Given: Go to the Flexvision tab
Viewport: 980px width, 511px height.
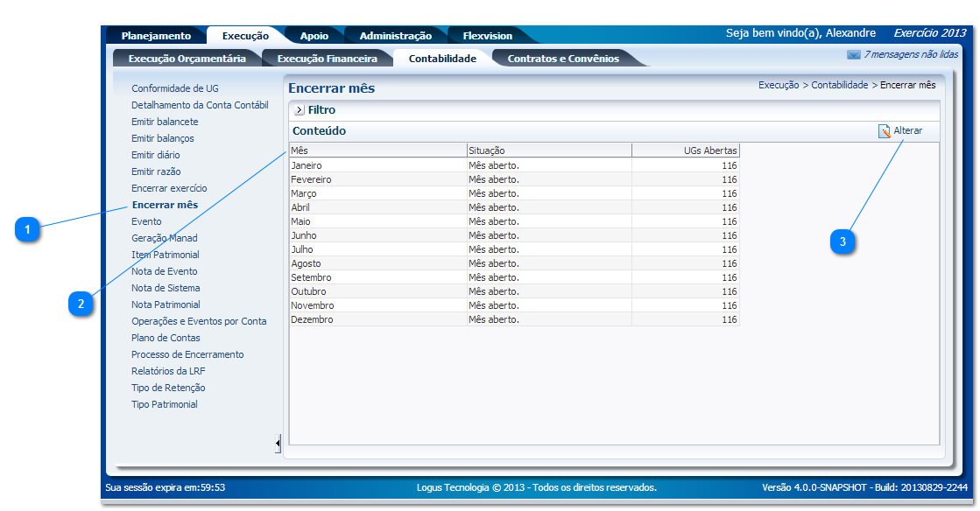Looking at the screenshot, I should (487, 36).
